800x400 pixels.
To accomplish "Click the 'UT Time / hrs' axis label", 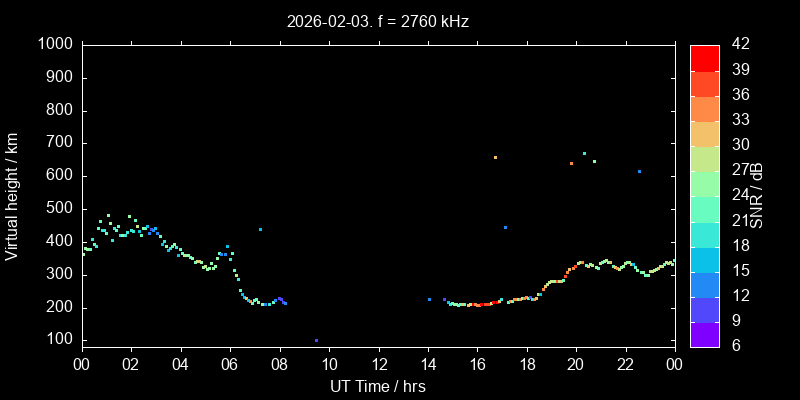I will 378,386.
